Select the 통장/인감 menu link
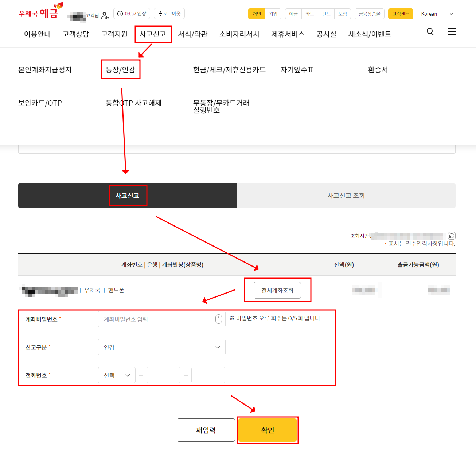 coord(121,70)
